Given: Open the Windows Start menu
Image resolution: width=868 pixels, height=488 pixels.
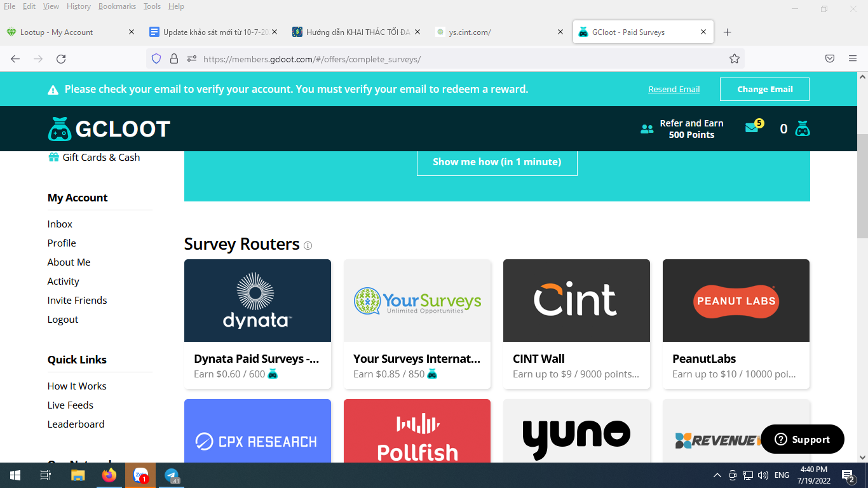Looking at the screenshot, I should coord(15,475).
